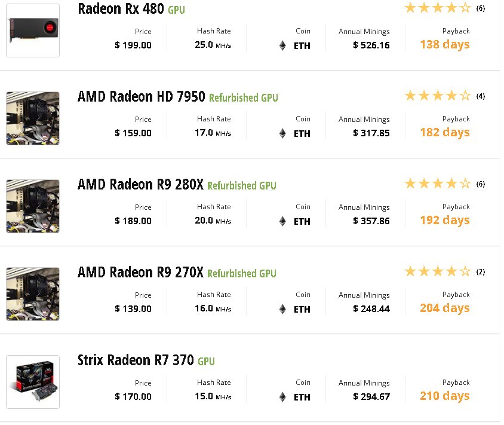This screenshot has width=504, height=425.
Task: Click the star rating for AMD Radeon R9 270X
Action: 438,271
